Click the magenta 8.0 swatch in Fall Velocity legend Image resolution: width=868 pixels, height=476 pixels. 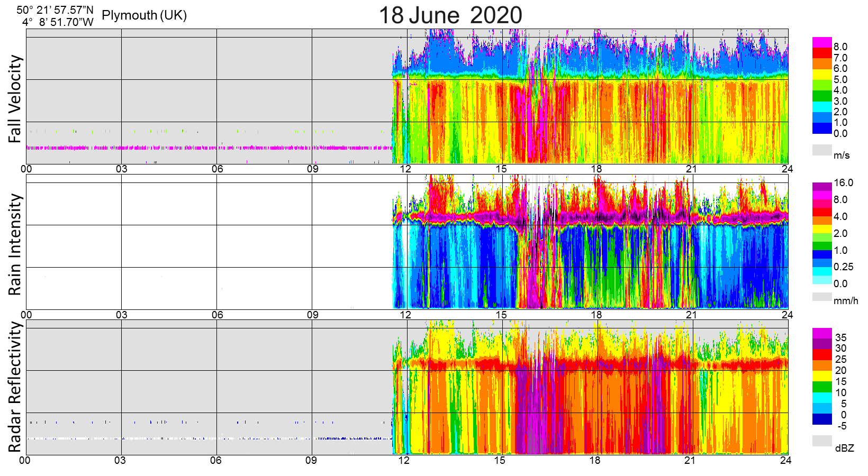(x=822, y=42)
